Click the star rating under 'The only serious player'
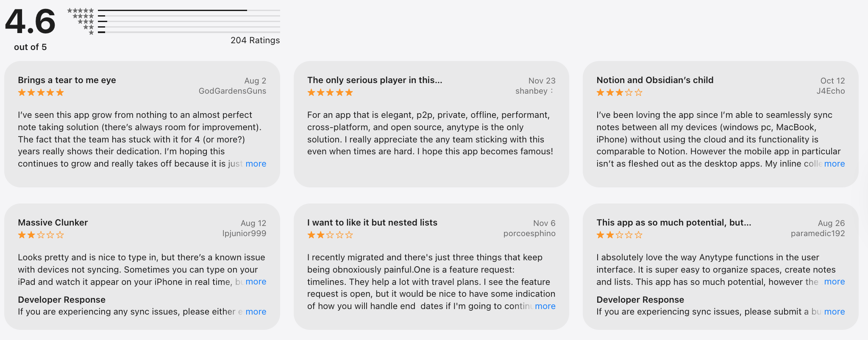The height and width of the screenshot is (340, 868). coord(330,92)
